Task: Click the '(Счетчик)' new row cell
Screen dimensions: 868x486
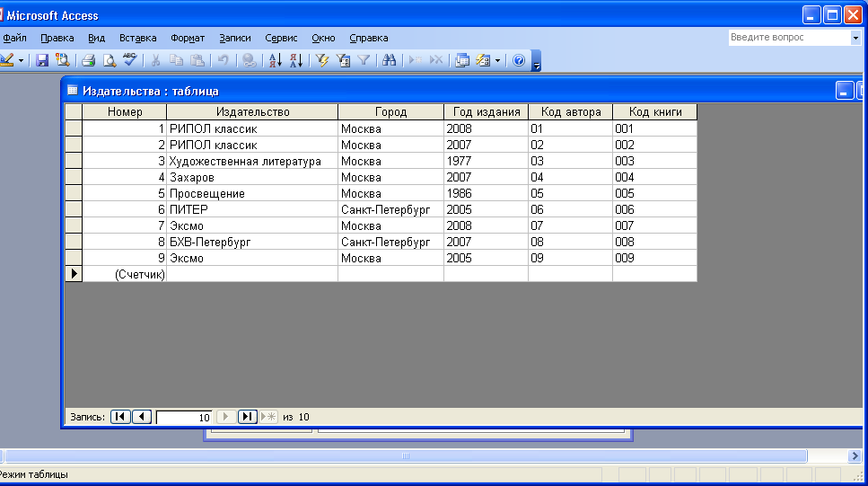Action: [125, 274]
